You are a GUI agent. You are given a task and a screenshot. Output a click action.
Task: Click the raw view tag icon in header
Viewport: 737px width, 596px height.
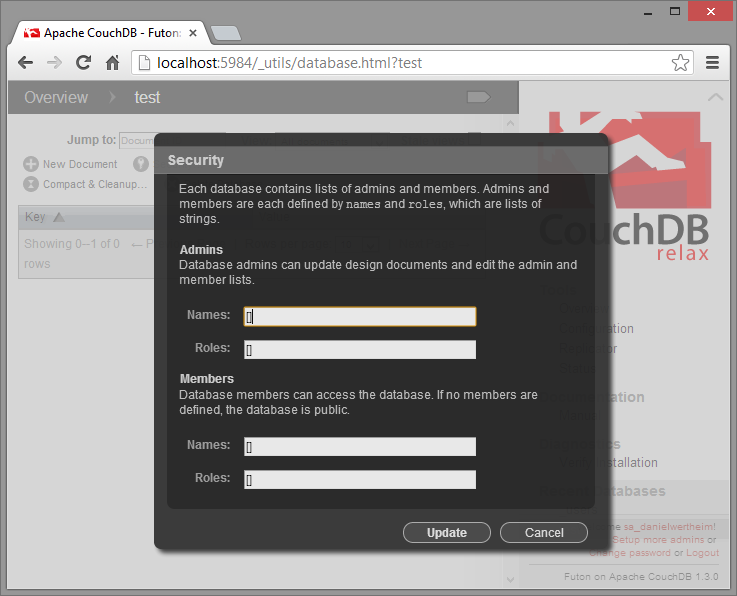478,97
